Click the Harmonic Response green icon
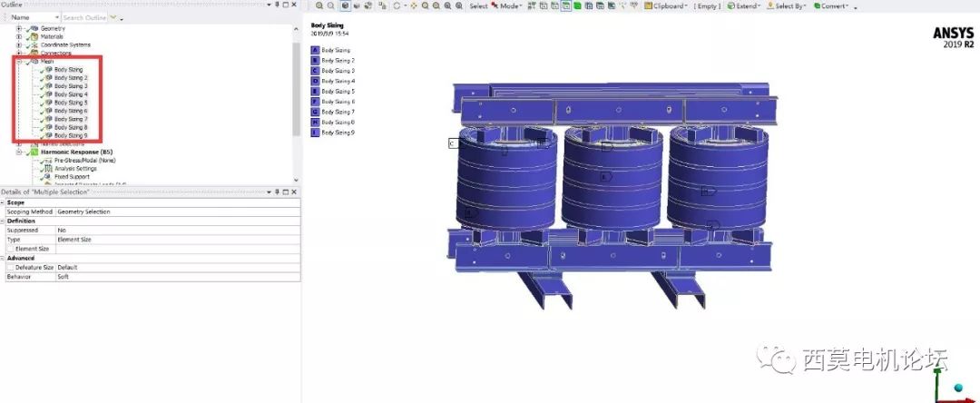The height and width of the screenshot is (403, 980). (x=34, y=152)
